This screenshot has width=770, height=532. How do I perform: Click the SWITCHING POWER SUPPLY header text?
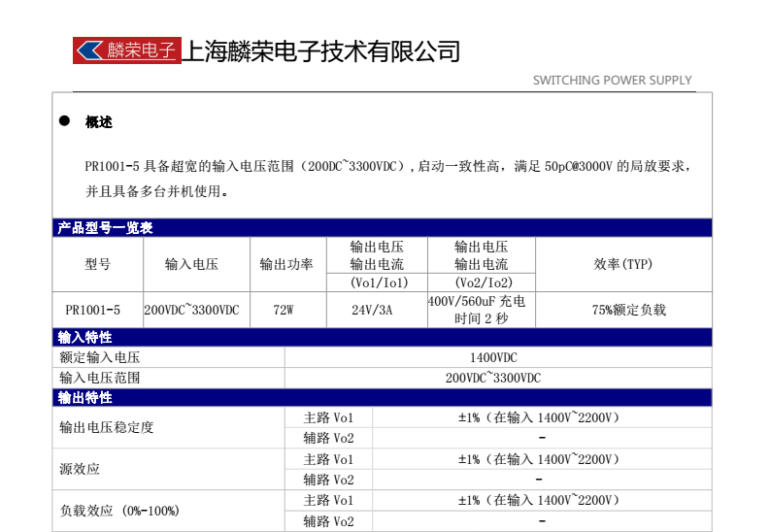tap(613, 80)
